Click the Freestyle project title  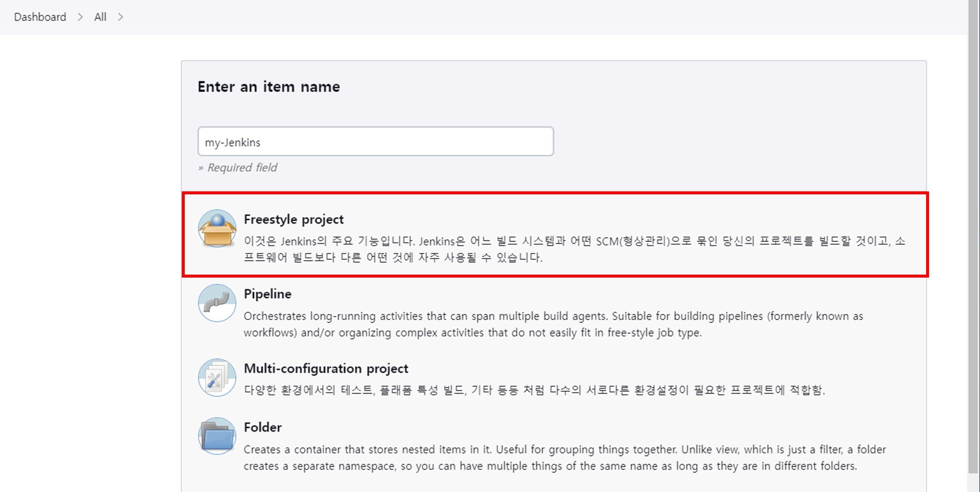294,219
